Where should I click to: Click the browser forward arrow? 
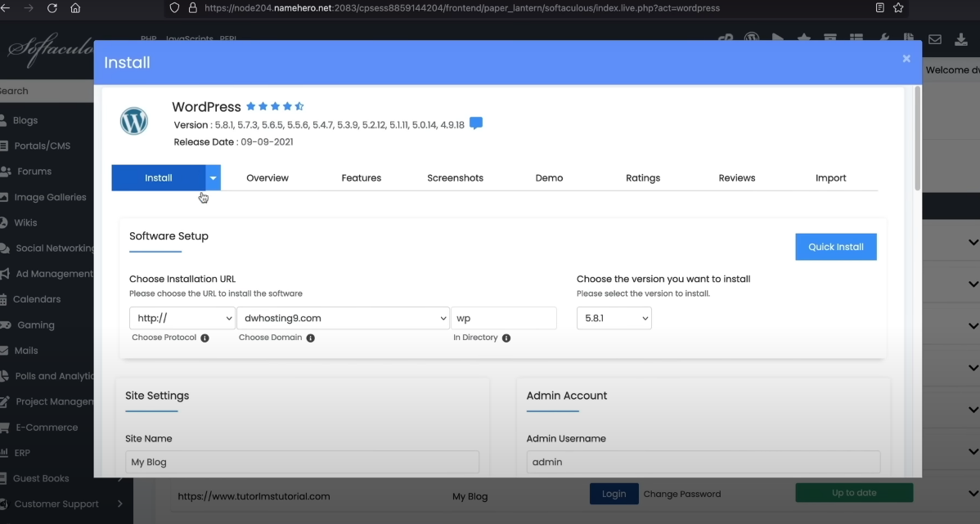[x=28, y=8]
